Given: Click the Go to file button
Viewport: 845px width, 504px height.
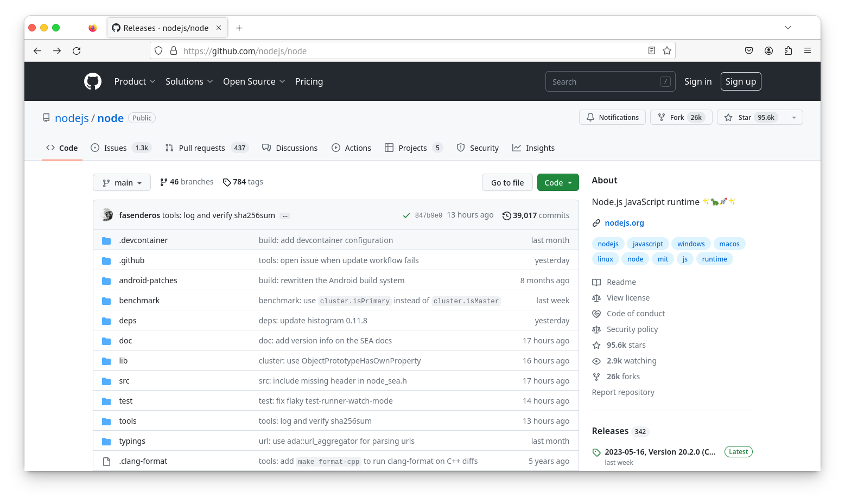Looking at the screenshot, I should point(507,183).
